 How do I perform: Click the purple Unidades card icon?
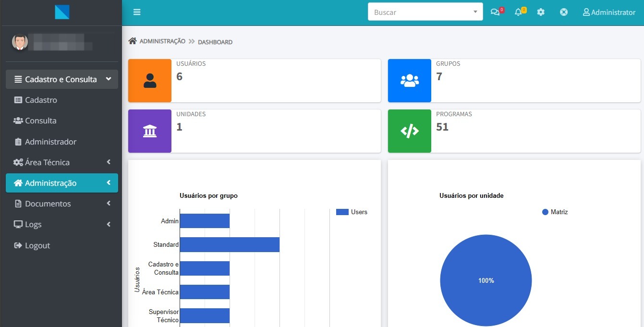point(150,131)
